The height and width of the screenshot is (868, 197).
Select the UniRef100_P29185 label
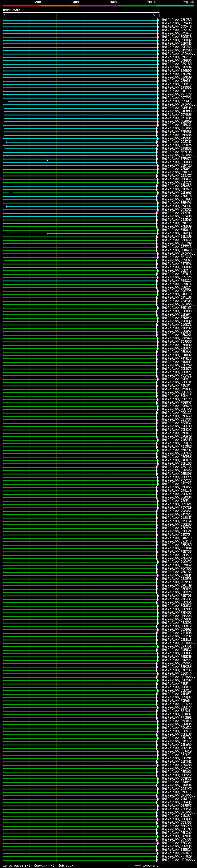177,64
